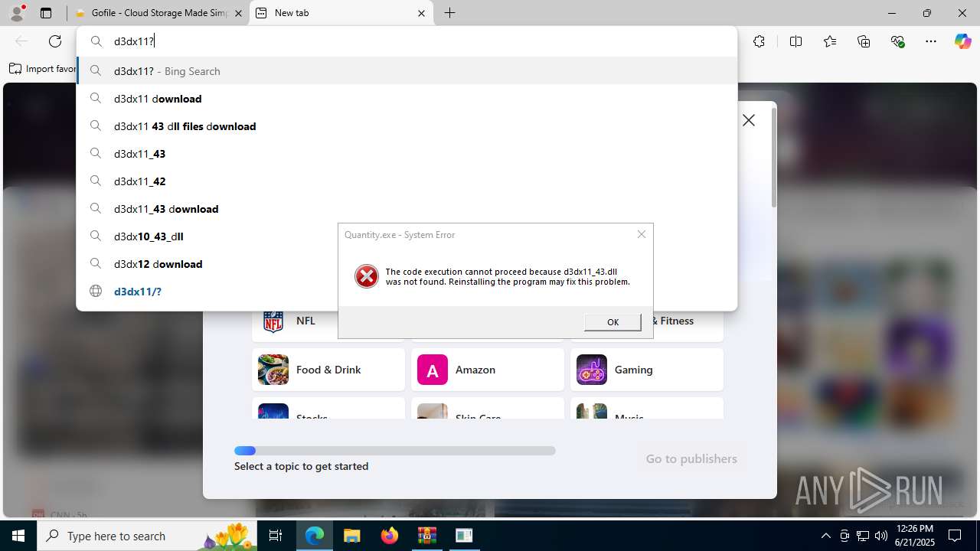Open Microsoft Edge from taskbar
Image resolution: width=980 pixels, height=551 pixels.
(315, 536)
